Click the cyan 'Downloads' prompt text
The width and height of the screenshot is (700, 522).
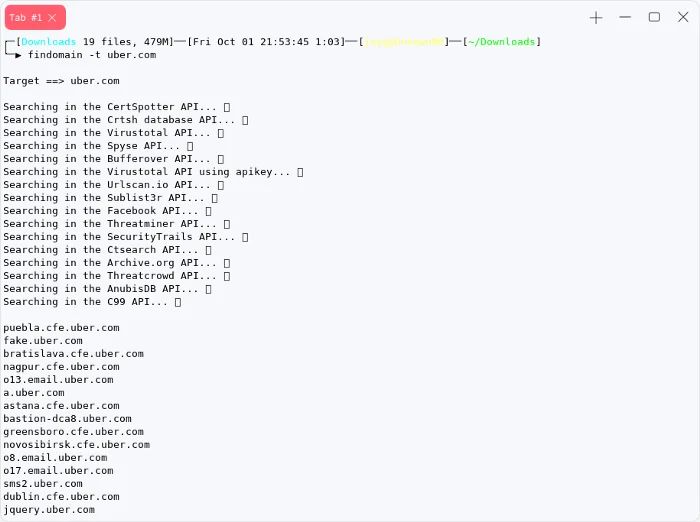49,42
